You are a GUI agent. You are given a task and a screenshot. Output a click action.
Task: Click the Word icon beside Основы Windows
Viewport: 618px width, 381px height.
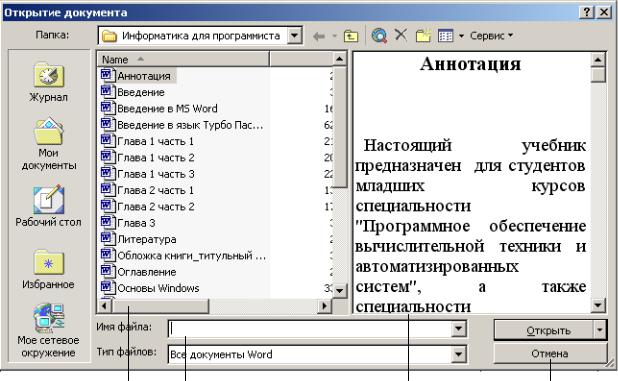(107, 288)
